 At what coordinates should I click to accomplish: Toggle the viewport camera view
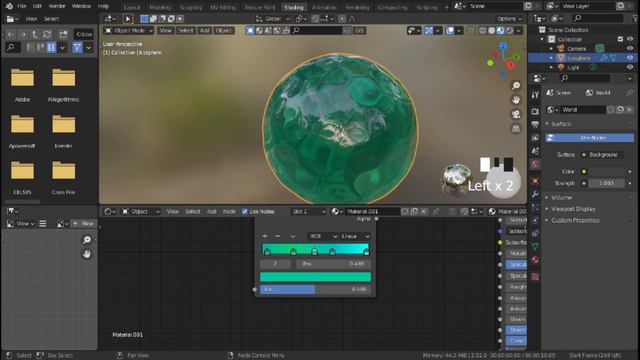(x=516, y=114)
